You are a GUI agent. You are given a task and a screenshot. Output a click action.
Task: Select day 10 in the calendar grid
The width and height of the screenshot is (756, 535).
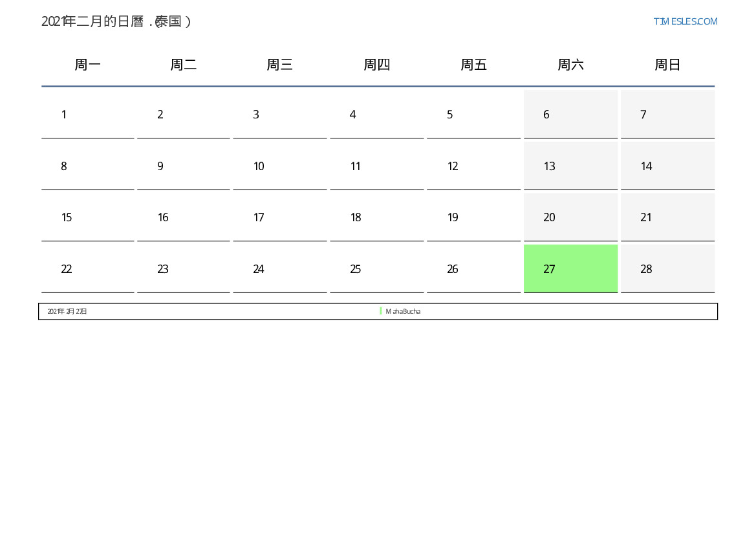[280, 166]
